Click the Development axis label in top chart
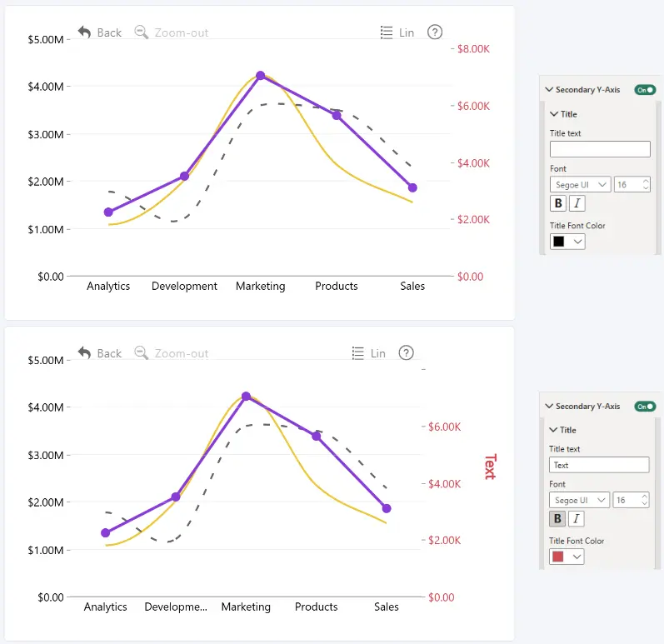The image size is (664, 644). pos(184,287)
